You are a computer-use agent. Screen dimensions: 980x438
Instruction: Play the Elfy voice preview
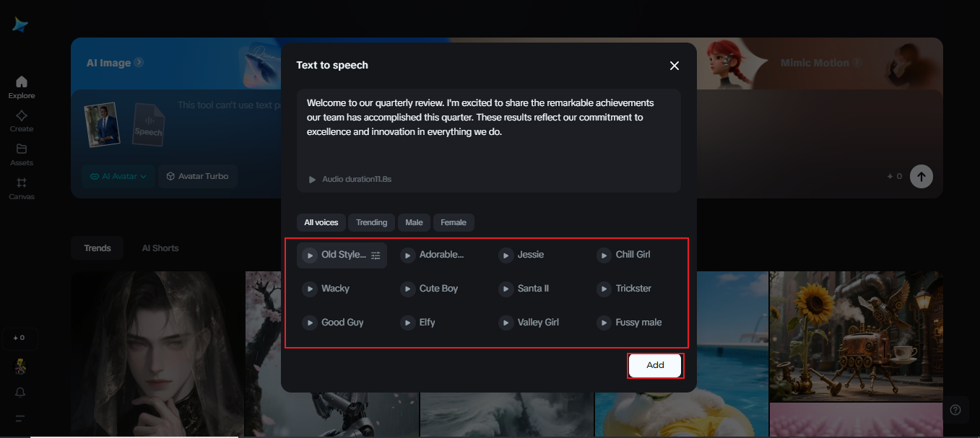pos(408,323)
